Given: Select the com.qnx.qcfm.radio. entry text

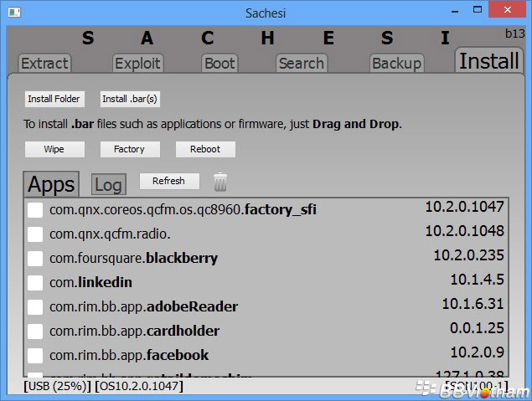Looking at the screenshot, I should point(110,234).
